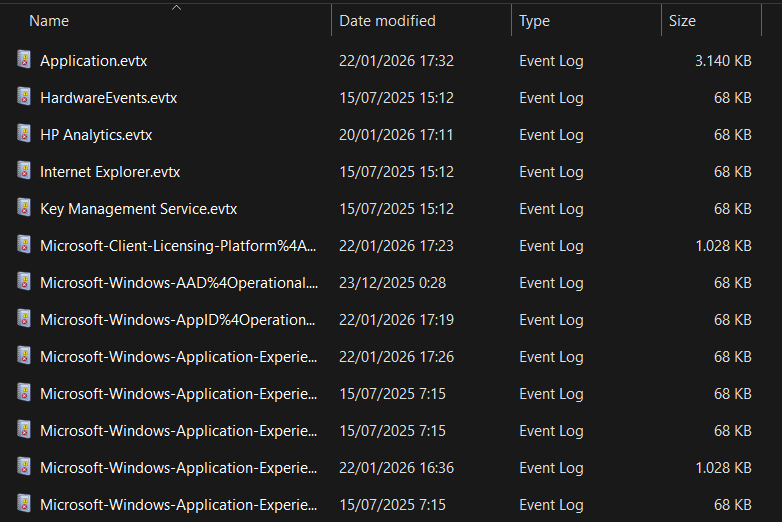Select the Application.evtx file name
Image resolution: width=782 pixels, height=522 pixels.
tap(93, 61)
